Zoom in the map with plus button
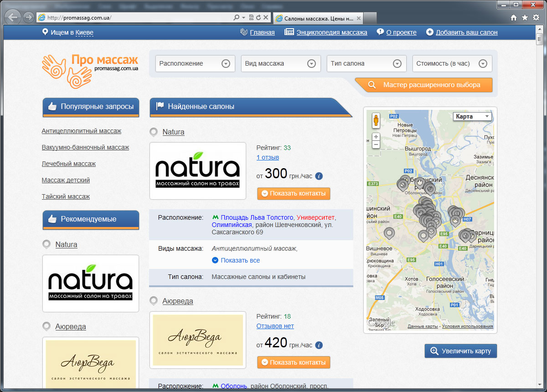547x392 pixels. coord(376,137)
